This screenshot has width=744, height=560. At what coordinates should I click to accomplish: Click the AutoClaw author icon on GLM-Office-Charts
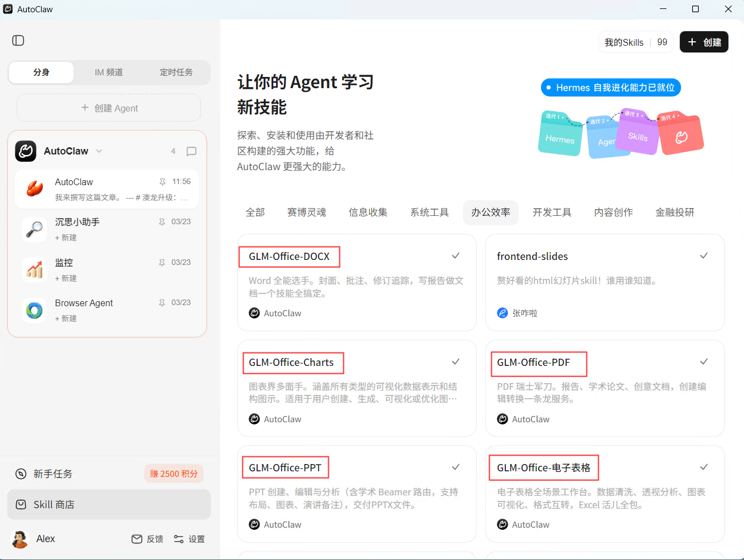tap(254, 419)
